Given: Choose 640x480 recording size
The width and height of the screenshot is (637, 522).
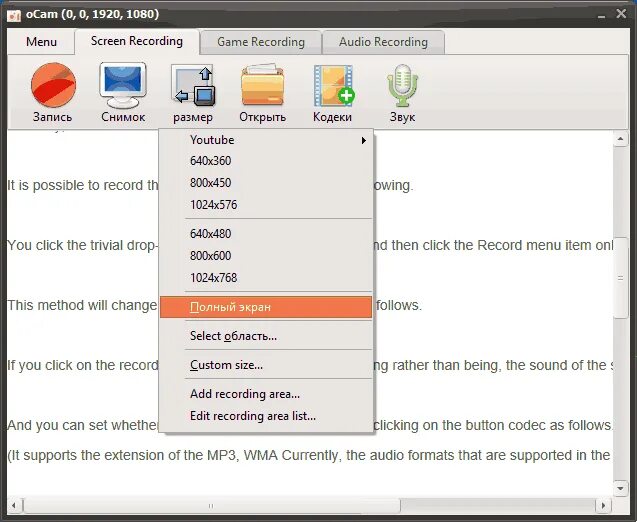Looking at the screenshot, I should pos(266,234).
